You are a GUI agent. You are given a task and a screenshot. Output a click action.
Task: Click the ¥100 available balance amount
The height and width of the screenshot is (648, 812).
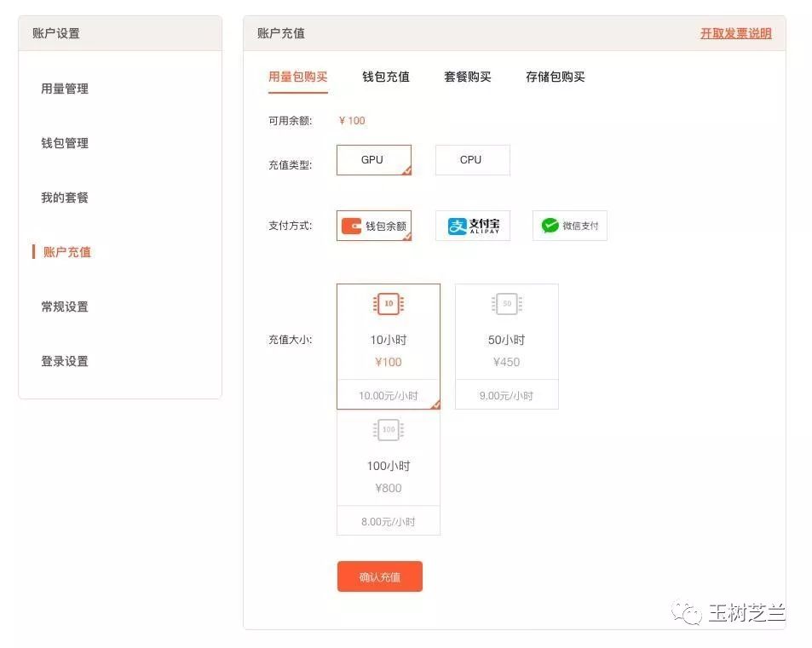(x=351, y=120)
